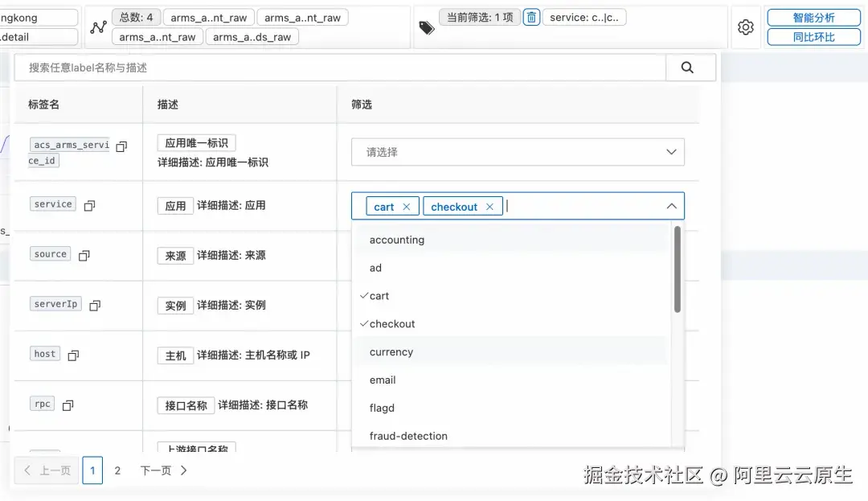Choose fraud-detection from the service dropdown
The height and width of the screenshot is (501, 868).
408,435
